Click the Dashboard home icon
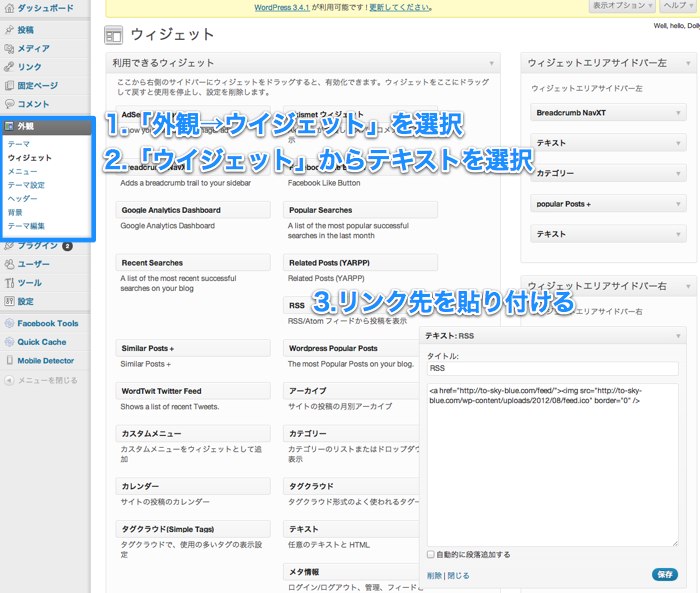This screenshot has width=700, height=593. pos(9,8)
